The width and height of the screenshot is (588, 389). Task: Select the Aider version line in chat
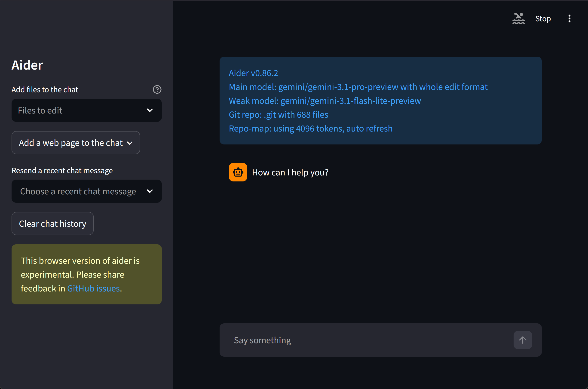tap(253, 73)
